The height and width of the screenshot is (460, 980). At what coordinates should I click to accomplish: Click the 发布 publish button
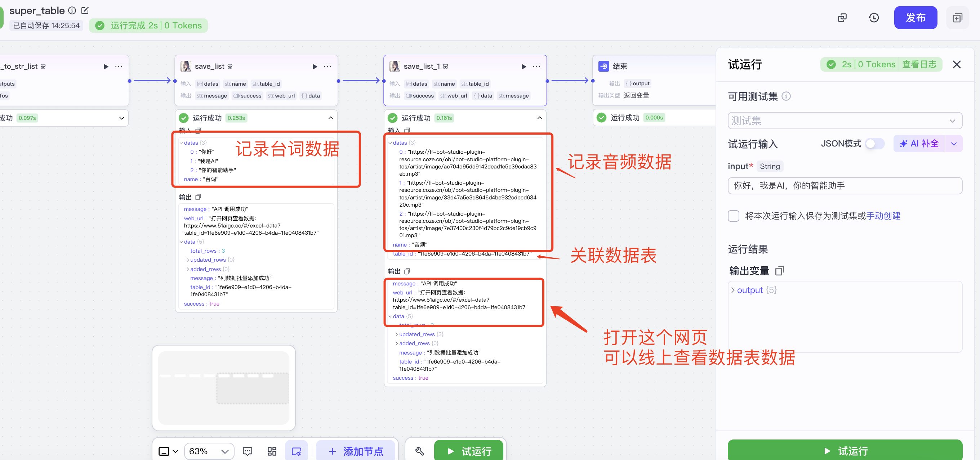915,18
